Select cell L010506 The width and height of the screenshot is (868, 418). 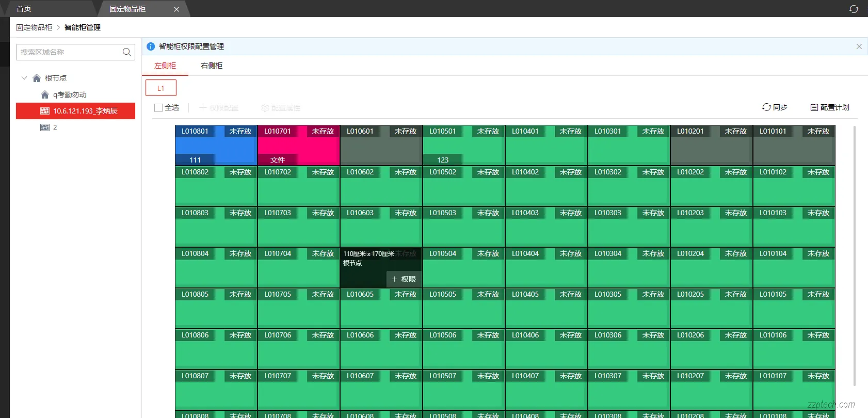click(464, 349)
